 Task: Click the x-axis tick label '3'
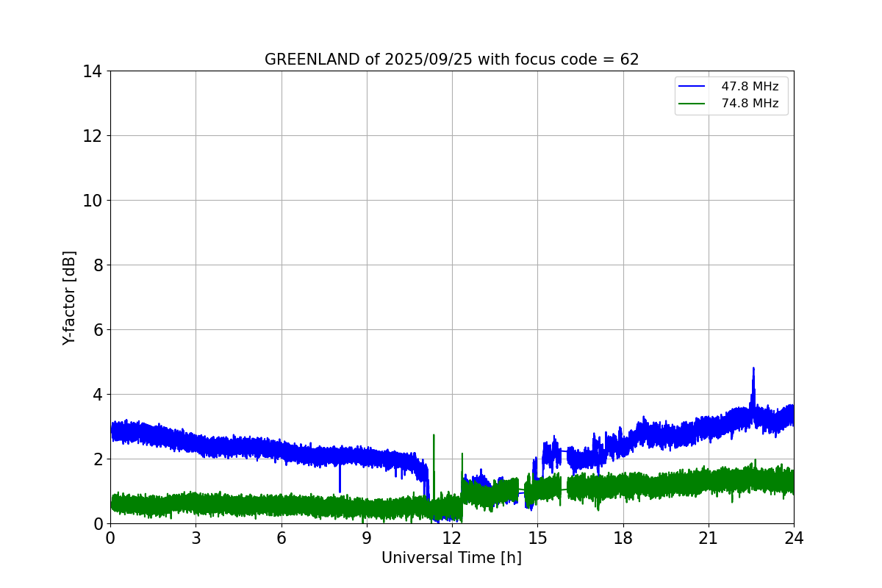tap(196, 538)
